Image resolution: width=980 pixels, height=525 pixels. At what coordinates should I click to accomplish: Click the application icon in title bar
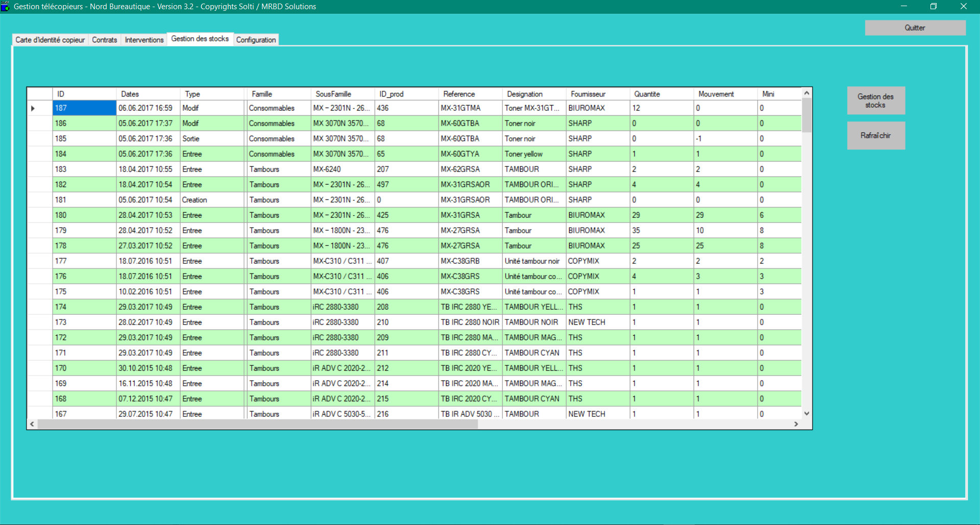(6, 7)
